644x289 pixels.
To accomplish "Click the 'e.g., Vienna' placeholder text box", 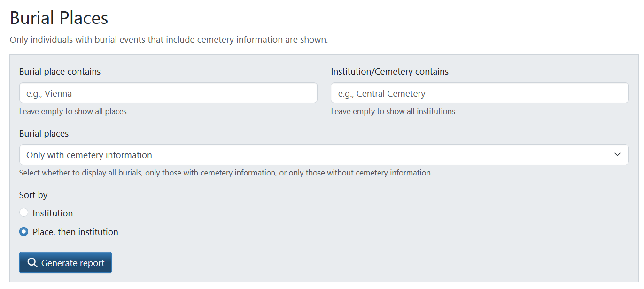I will tap(168, 93).
